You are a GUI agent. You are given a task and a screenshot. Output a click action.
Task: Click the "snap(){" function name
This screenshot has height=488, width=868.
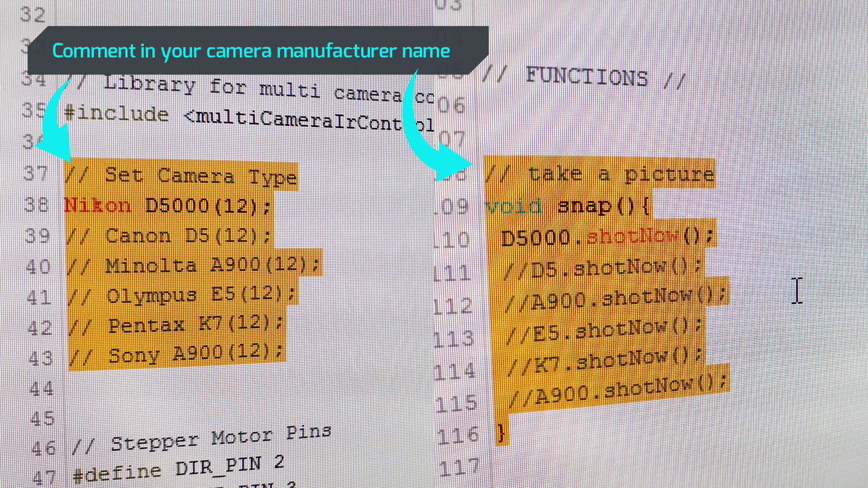[604, 206]
